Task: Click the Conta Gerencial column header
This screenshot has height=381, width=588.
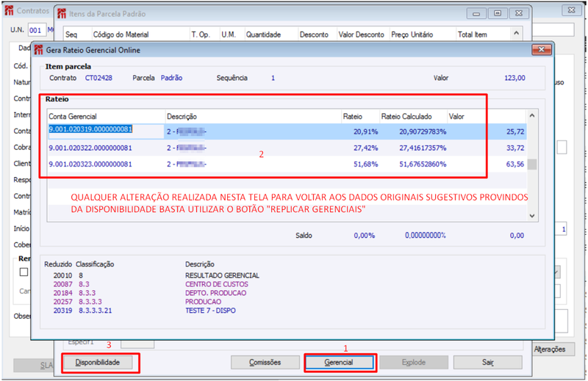Action: click(106, 117)
